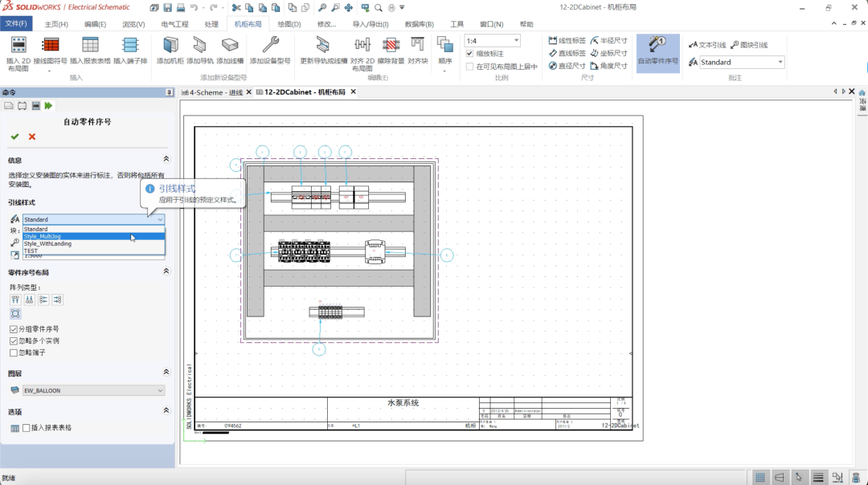Screen dimensions: 868x485
Task: Open the 1:4 scale dropdown
Action: 518,39
